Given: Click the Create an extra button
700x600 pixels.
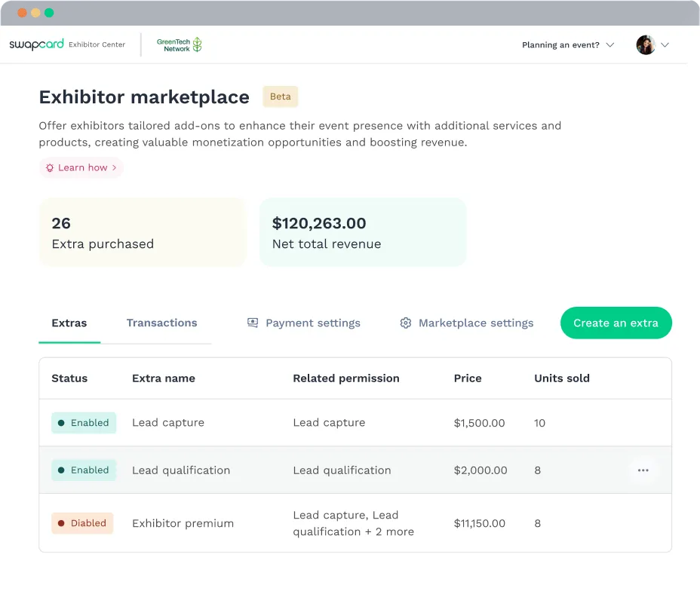Looking at the screenshot, I should coord(616,323).
